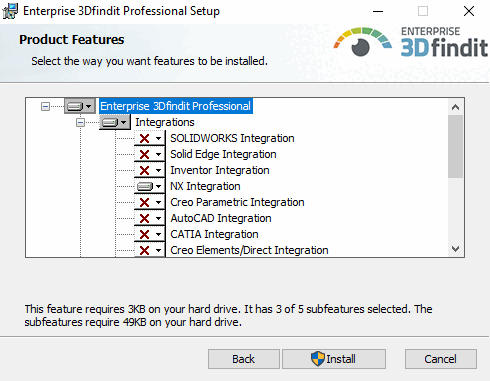This screenshot has width=490, height=381.
Task: Open feature dropdown for Inventor Integration
Action: point(150,170)
